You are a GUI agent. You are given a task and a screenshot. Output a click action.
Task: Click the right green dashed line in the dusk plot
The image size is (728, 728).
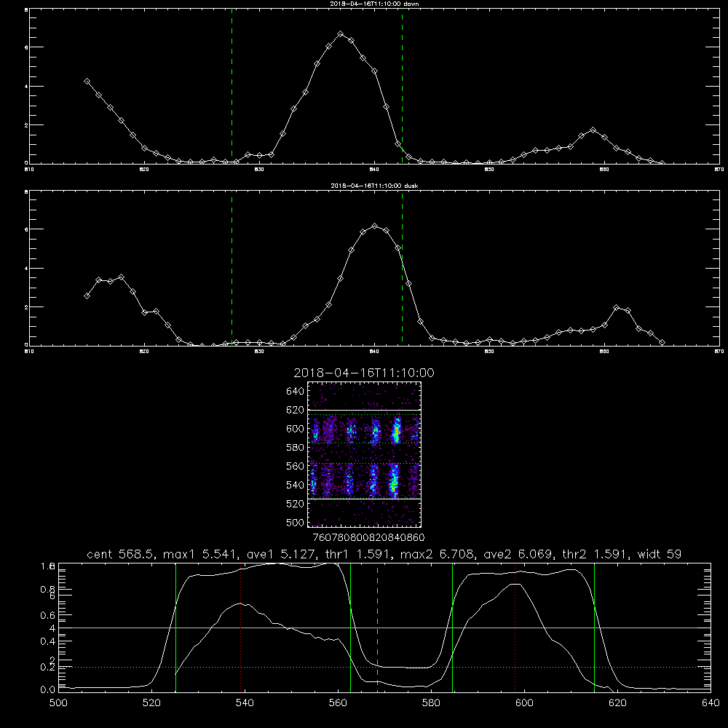402,269
